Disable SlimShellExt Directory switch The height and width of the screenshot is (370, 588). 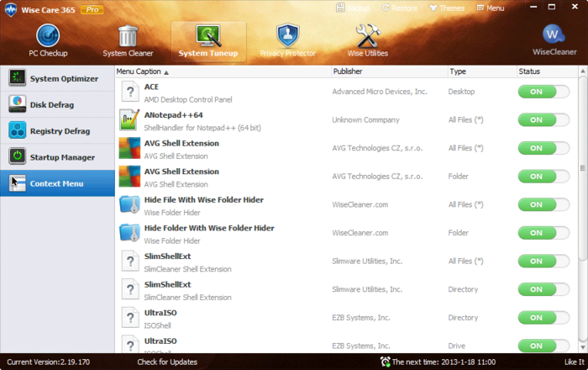(x=543, y=289)
